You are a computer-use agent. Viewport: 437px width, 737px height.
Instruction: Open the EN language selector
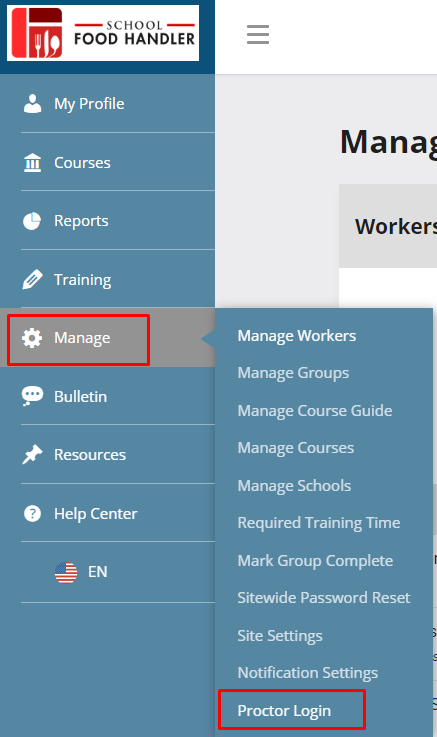81,572
